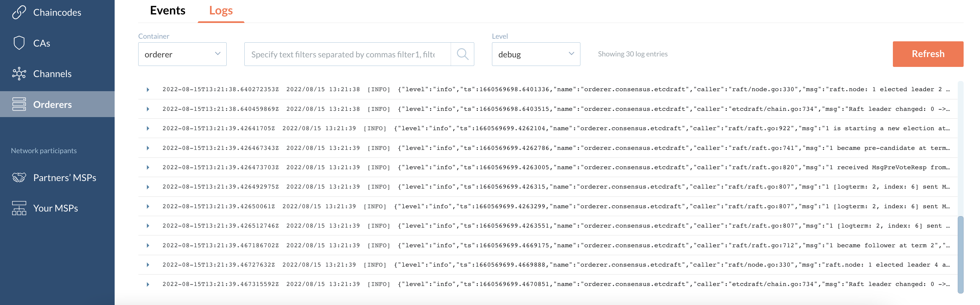Click the log list vertical scrollbar thumb
The width and height of the screenshot is (980, 305).
click(x=960, y=254)
